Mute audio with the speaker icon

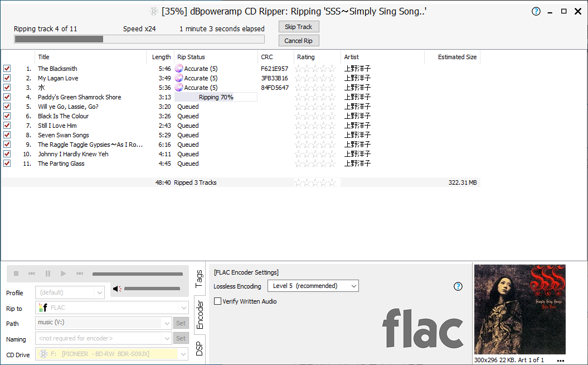(x=117, y=289)
